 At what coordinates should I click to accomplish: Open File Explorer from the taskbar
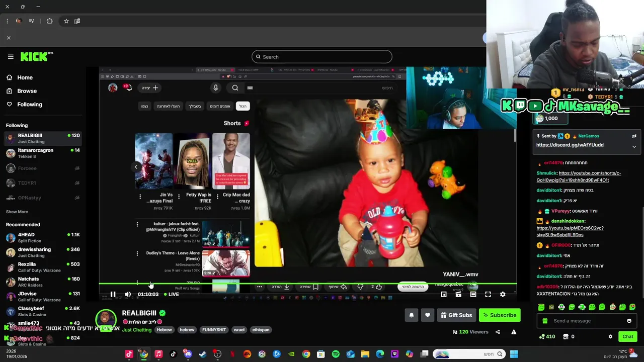click(365, 354)
